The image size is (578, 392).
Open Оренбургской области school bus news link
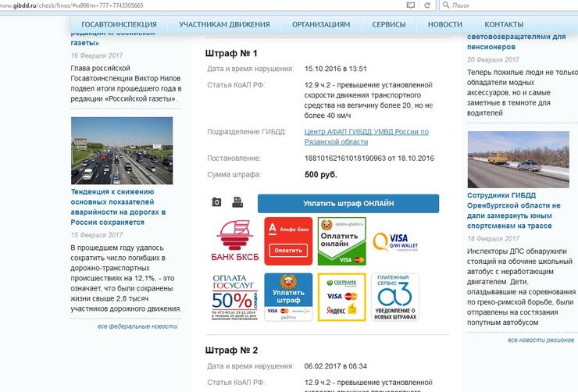pos(513,210)
